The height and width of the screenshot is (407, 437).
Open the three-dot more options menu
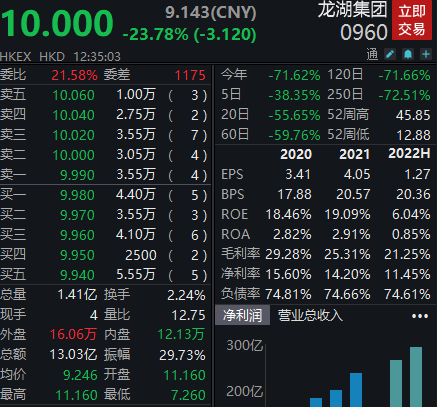[420, 316]
